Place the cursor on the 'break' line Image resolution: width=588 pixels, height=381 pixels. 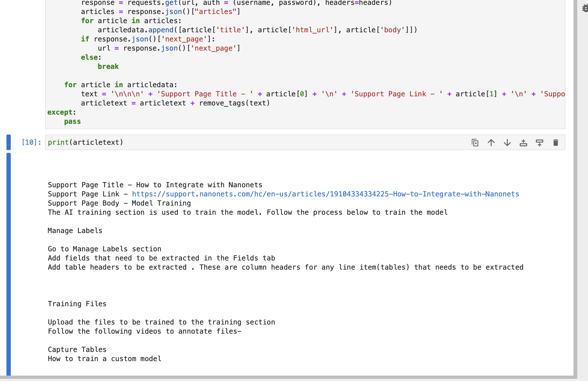pyautogui.click(x=108, y=66)
